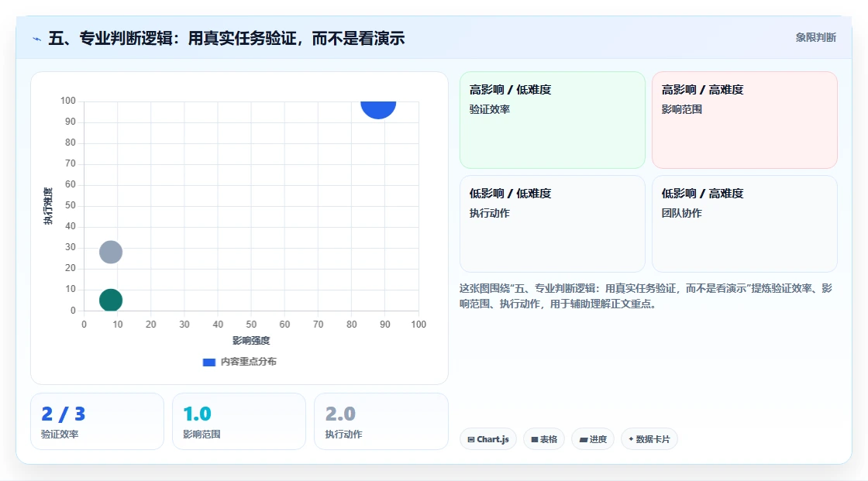Image resolution: width=868 pixels, height=481 pixels.
Task: Click the blue bubble at the chart top
Action: [x=378, y=109]
